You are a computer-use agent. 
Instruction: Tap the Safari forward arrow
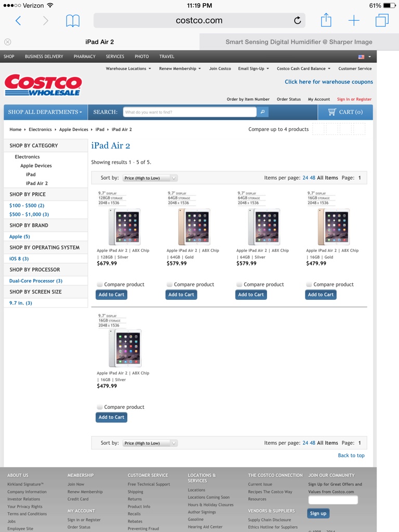click(46, 21)
